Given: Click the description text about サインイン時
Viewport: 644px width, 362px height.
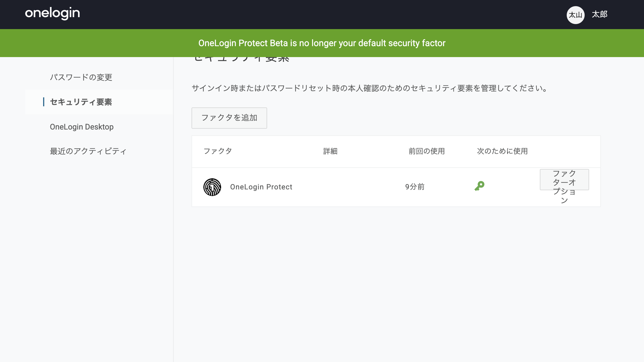Looking at the screenshot, I should 370,88.
